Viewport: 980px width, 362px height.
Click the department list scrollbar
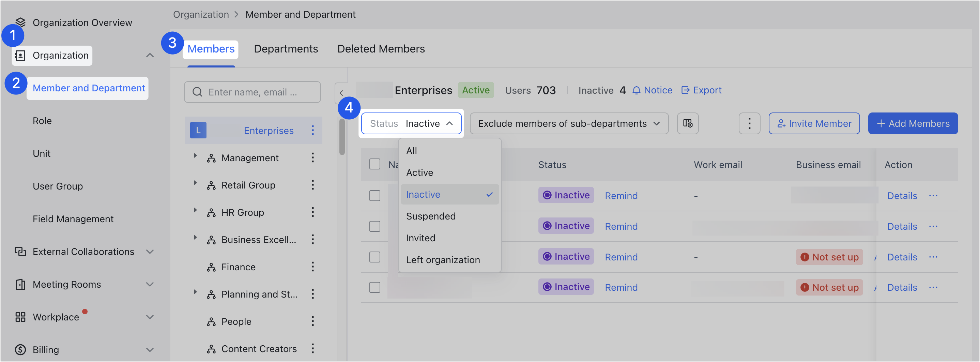342,137
